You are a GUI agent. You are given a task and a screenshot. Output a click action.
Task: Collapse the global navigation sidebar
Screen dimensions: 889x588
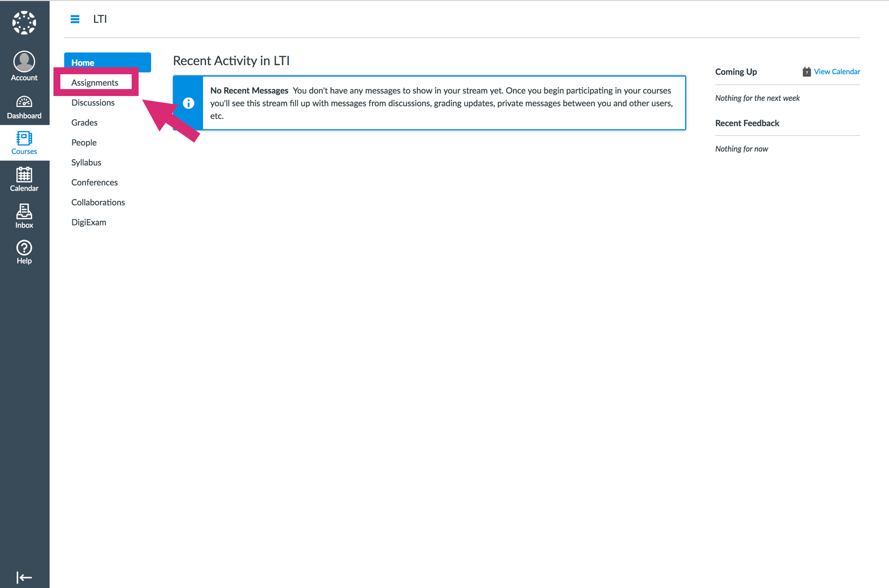pos(24,577)
